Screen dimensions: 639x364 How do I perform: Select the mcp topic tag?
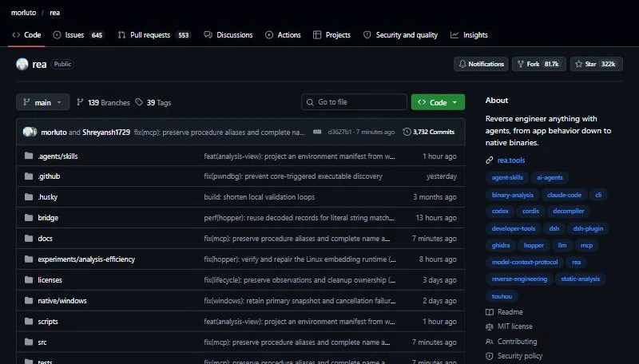pos(586,245)
